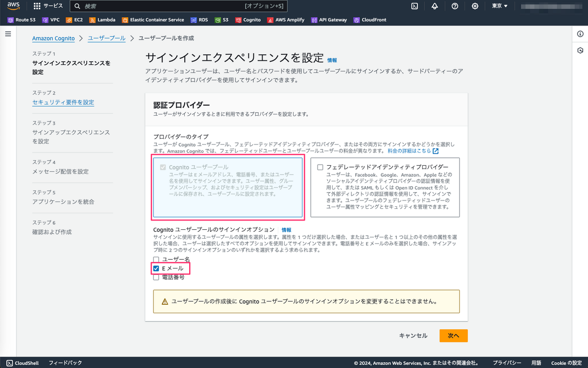Viewport: 588px width, 368px height.
Task: Open the info panel icon on right
Action: (580, 34)
